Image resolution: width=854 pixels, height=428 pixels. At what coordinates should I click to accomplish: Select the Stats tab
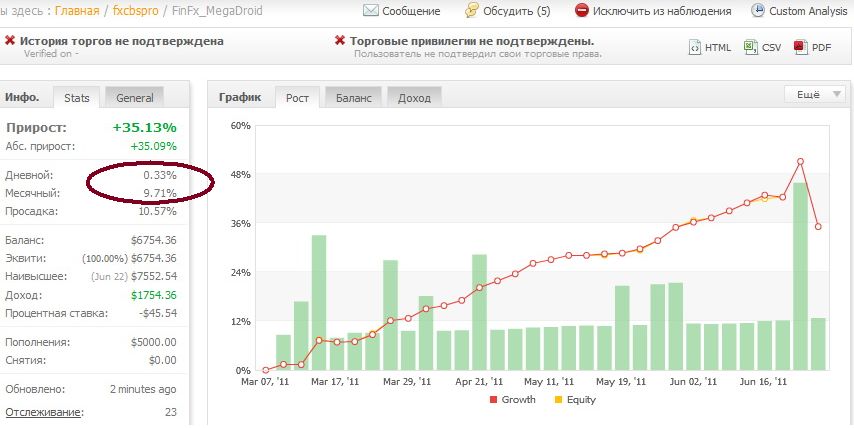(77, 98)
